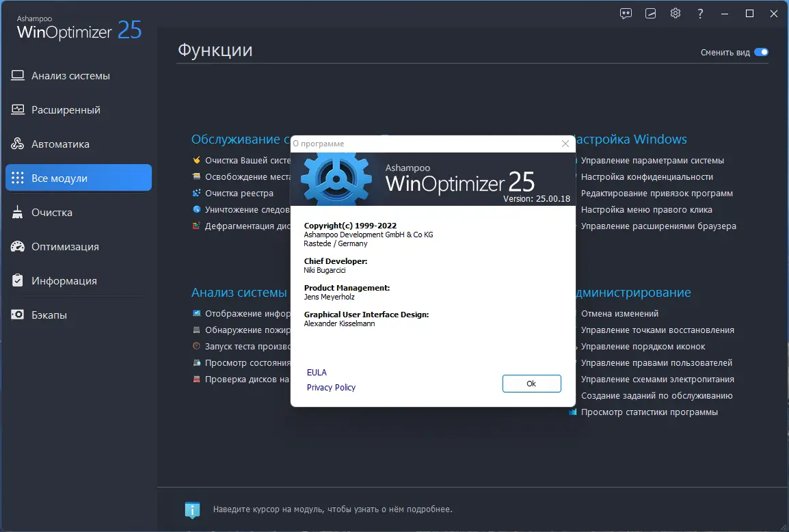Image resolution: width=789 pixels, height=532 pixels.
Task: Click Version: 25.00.18 text in dialog
Action: click(x=537, y=199)
